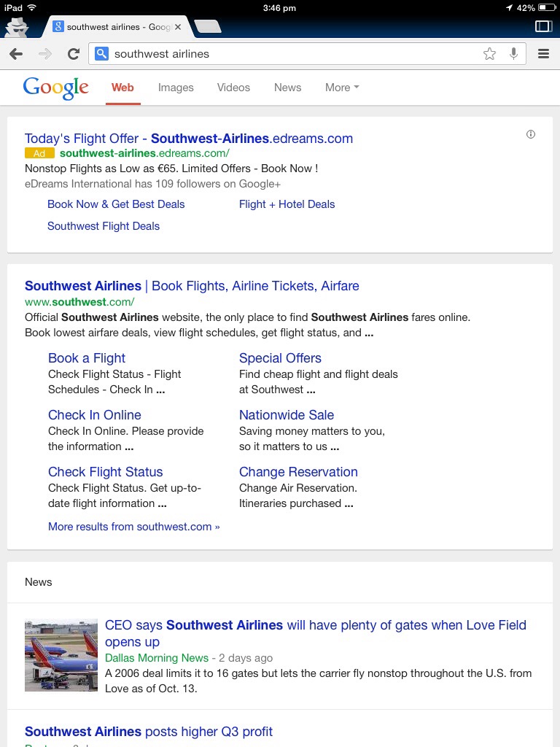Bookmark page with the star icon
The image size is (560, 747).
tap(489, 54)
